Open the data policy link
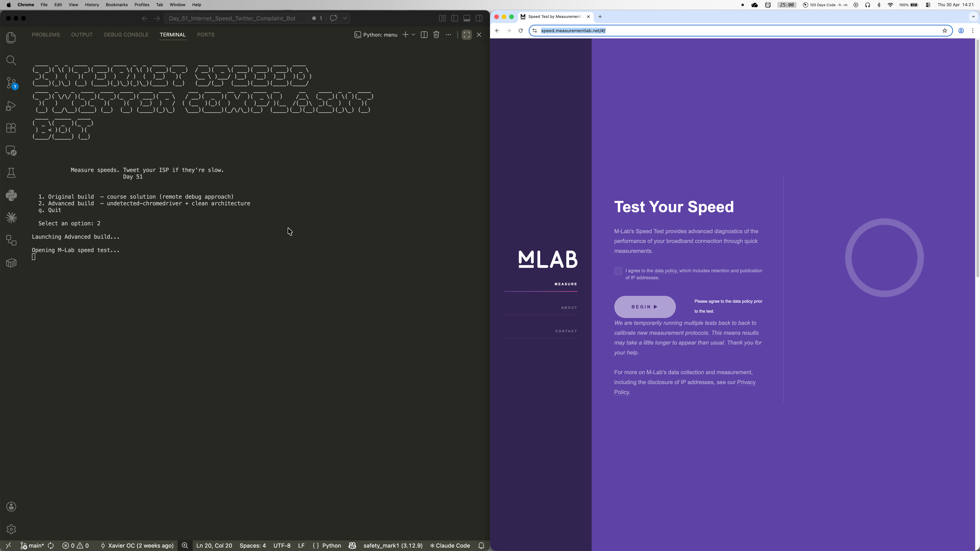This screenshot has width=980, height=551. pos(665,271)
